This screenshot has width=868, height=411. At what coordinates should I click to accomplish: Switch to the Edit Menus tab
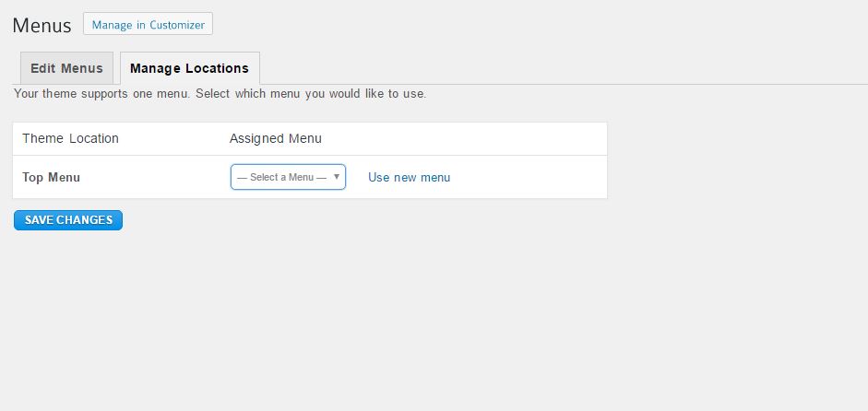click(x=66, y=68)
